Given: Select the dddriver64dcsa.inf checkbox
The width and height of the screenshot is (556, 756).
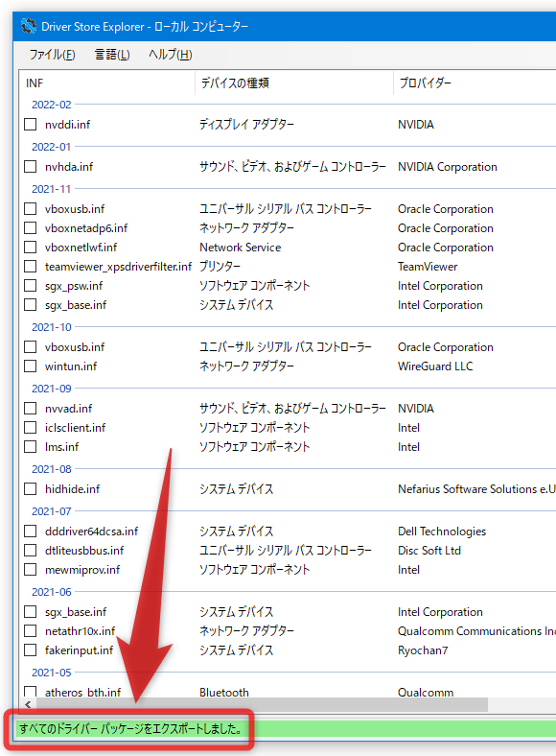Looking at the screenshot, I should [x=31, y=532].
